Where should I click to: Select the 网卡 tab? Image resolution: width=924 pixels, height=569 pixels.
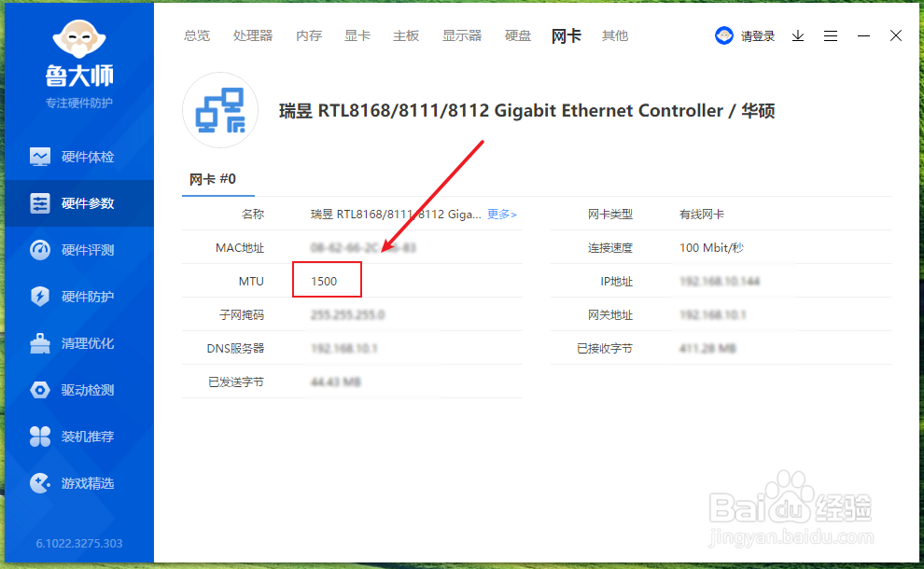pos(567,36)
